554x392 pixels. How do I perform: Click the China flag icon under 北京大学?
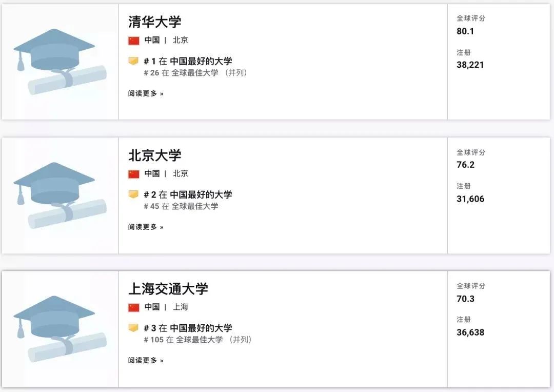[x=133, y=174]
